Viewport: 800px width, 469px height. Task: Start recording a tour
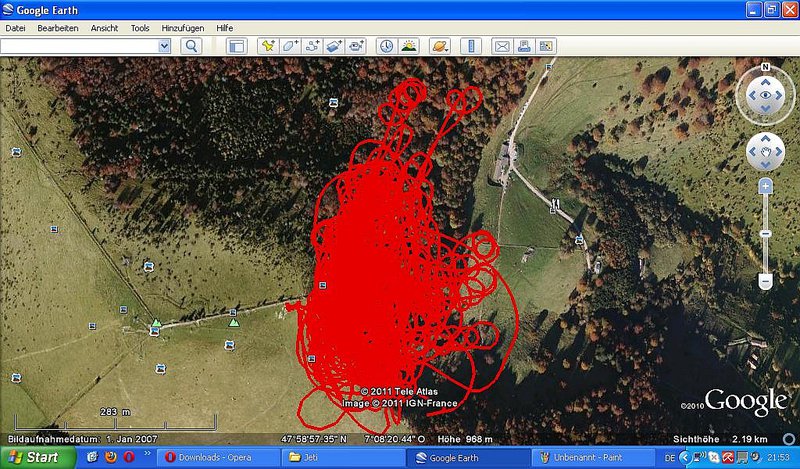[x=357, y=46]
